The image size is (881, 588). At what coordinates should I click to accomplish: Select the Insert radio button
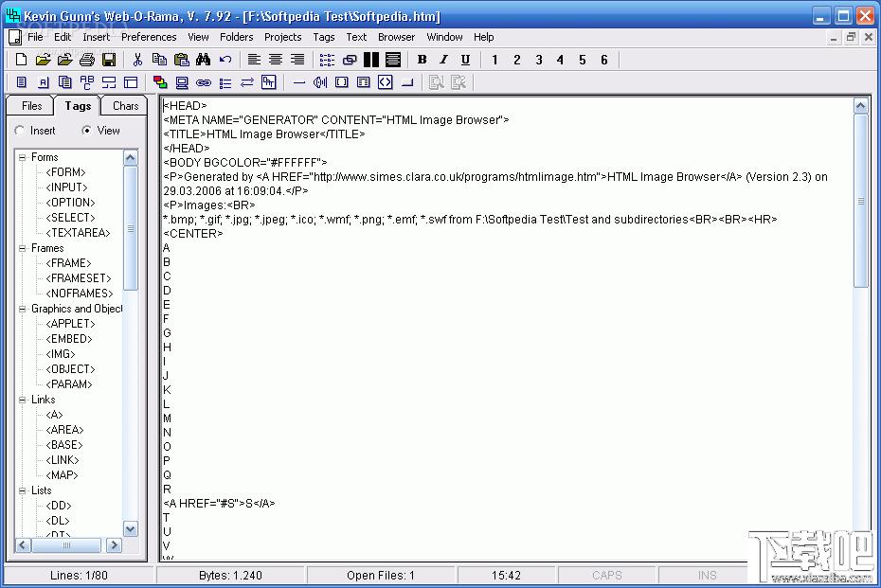20,131
